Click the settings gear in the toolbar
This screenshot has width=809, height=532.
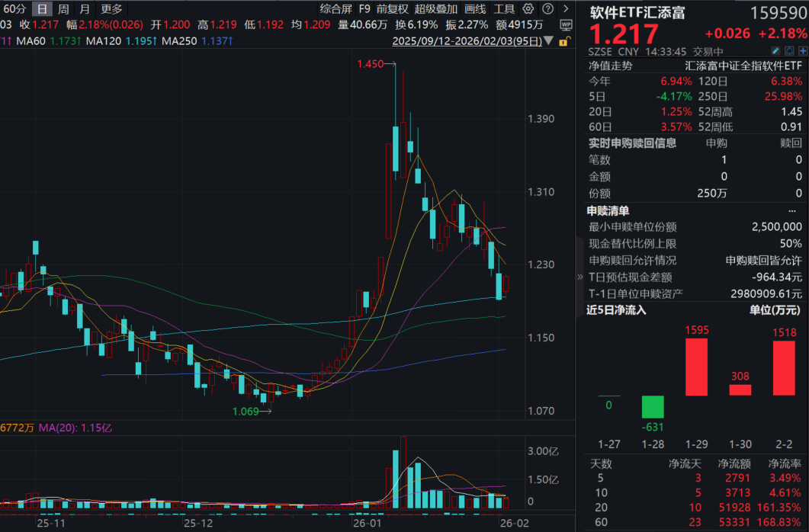tap(527, 8)
